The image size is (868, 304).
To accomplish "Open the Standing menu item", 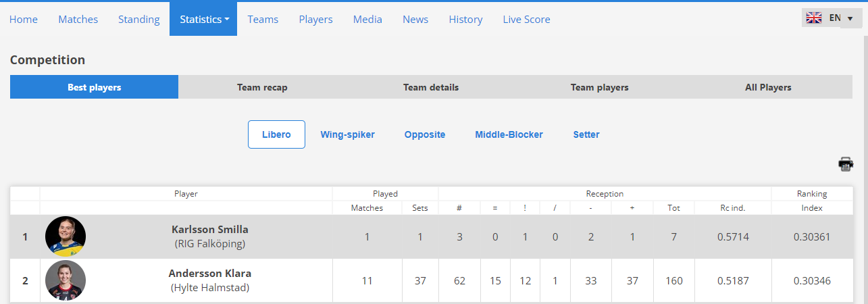I will coord(138,20).
